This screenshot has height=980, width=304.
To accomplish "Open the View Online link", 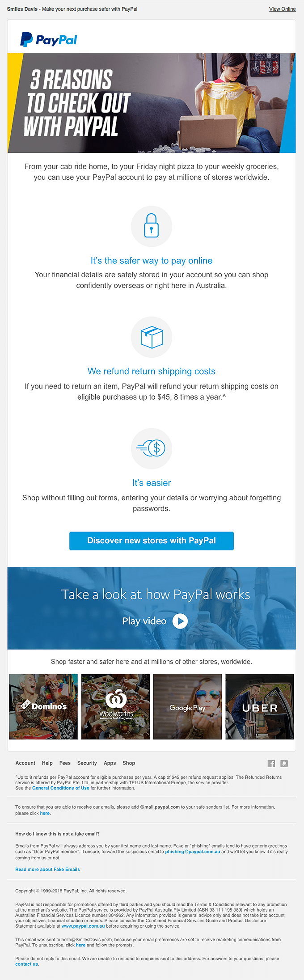I will pyautogui.click(x=282, y=9).
